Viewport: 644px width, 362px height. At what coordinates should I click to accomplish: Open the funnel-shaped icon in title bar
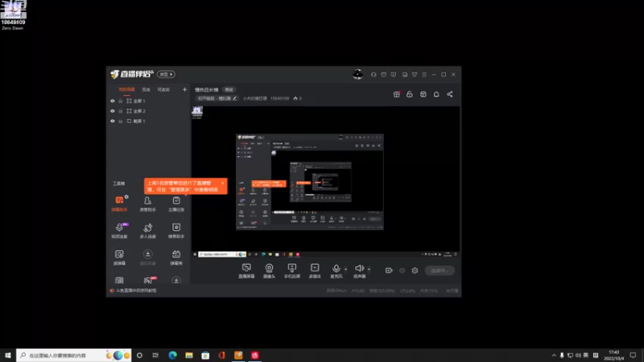(x=415, y=75)
